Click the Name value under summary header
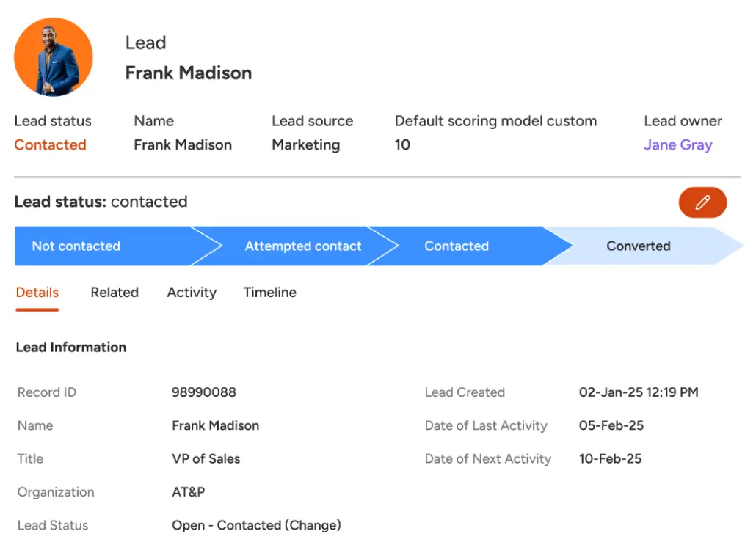The width and height of the screenshot is (756, 553). click(x=183, y=145)
